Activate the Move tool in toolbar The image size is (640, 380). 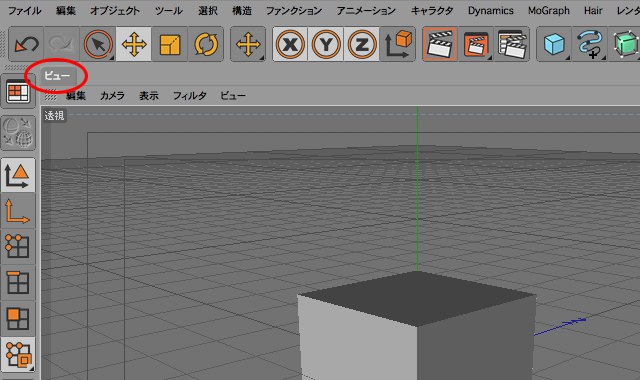[134, 44]
